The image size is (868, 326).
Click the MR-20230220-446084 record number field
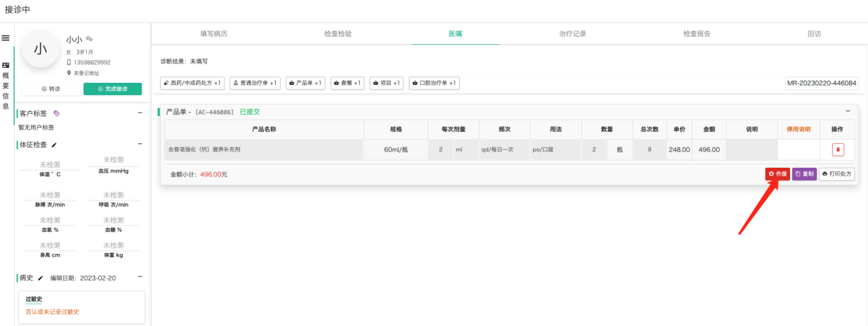click(821, 83)
